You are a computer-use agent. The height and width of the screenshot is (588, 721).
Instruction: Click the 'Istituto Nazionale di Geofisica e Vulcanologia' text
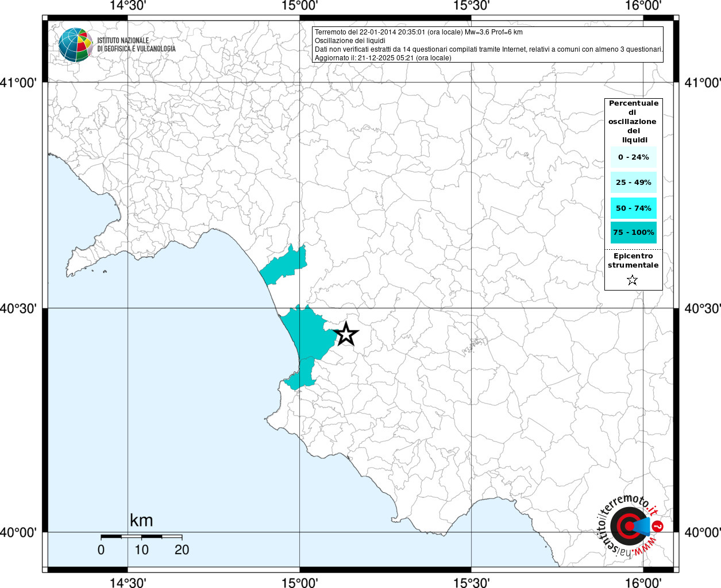[x=136, y=45]
